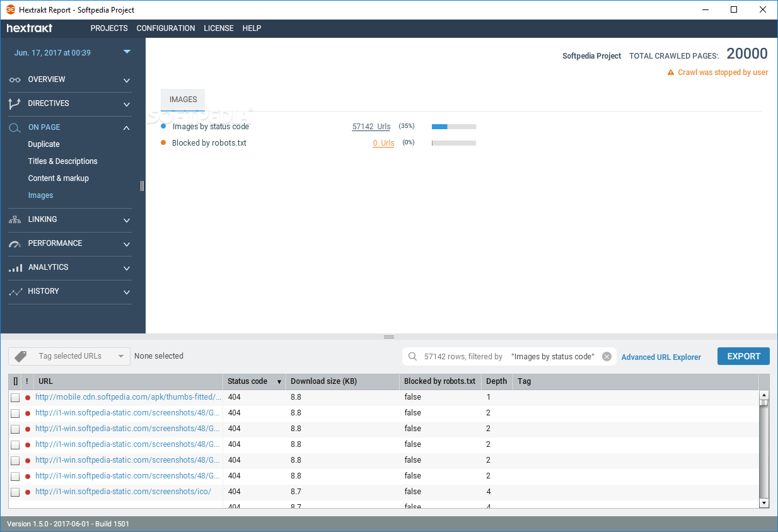Collapse the On Page section chevron

click(x=127, y=128)
